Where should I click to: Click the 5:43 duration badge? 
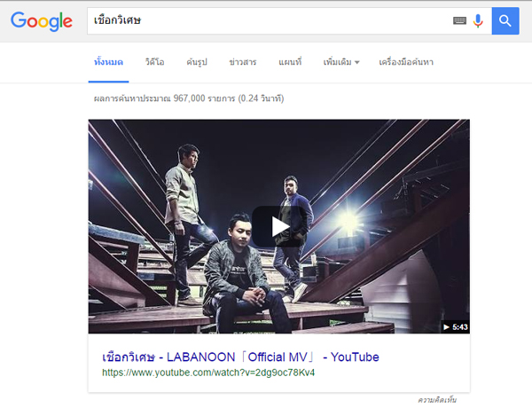pos(456,327)
